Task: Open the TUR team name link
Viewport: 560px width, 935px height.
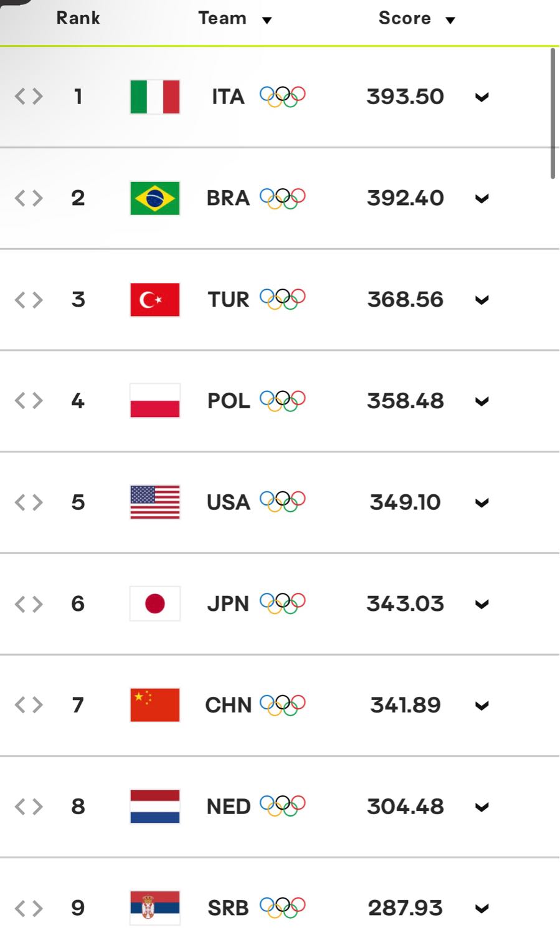Action: click(x=228, y=300)
